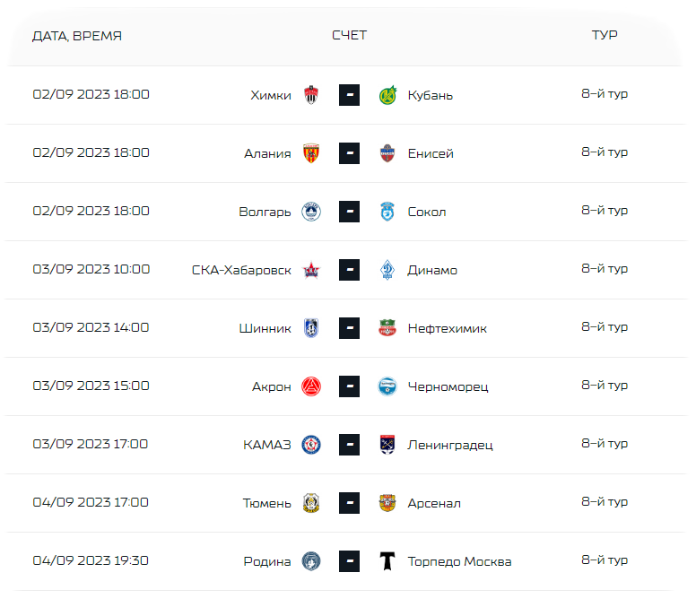The width and height of the screenshot is (696, 616).
Task: Click the КАМАЗ club logo
Action: tap(311, 444)
